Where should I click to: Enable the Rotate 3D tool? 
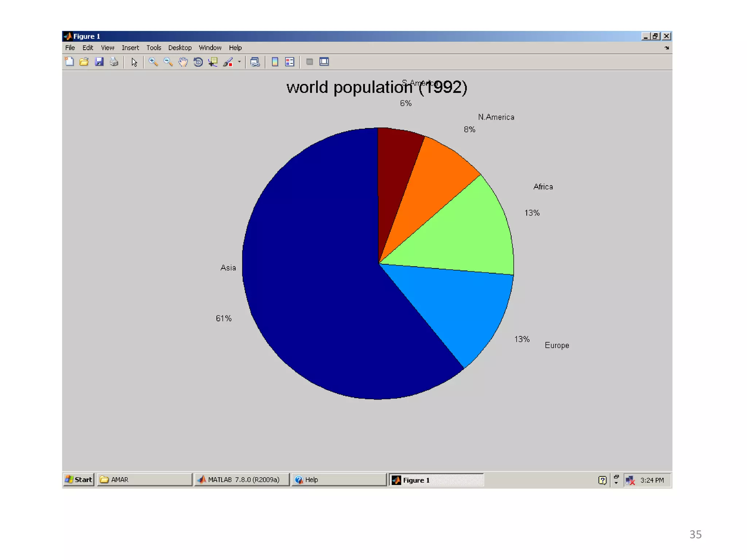coord(198,62)
